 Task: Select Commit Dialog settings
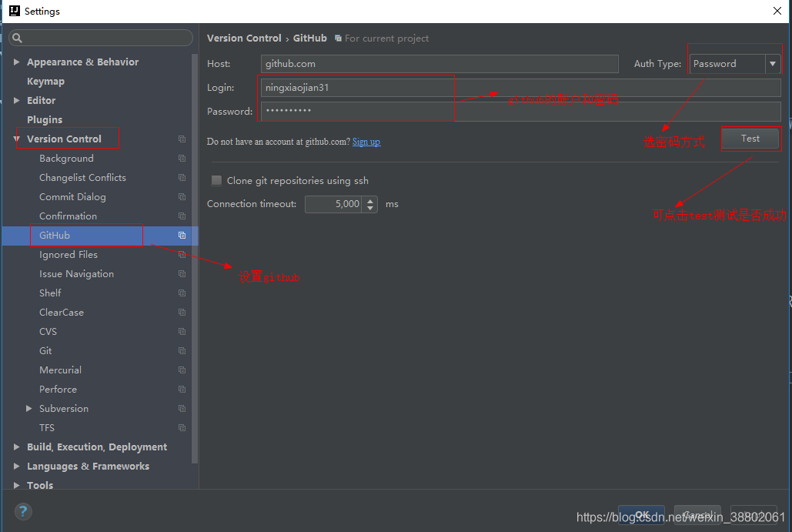72,196
